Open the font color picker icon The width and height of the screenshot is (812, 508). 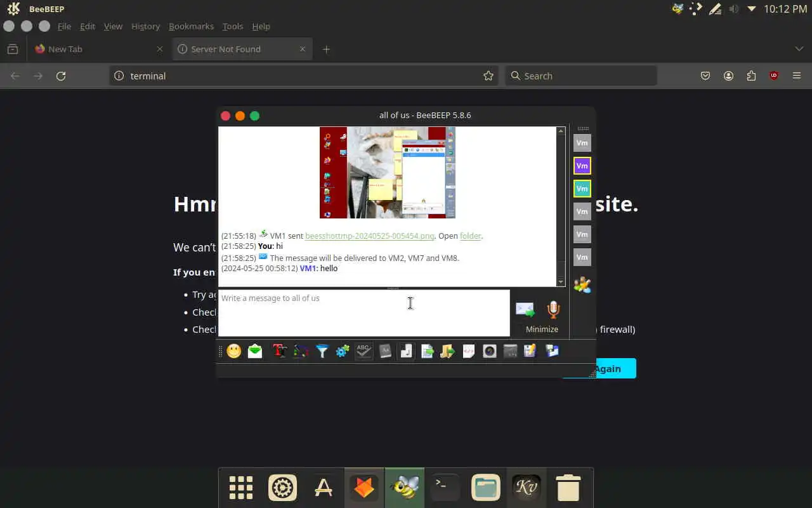click(x=301, y=351)
